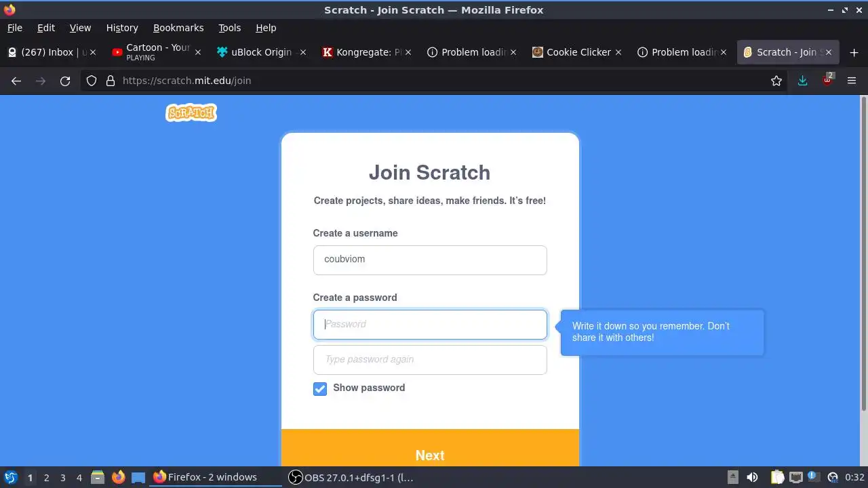Click the clock showing 0:32
868x488 pixels.
click(x=854, y=477)
